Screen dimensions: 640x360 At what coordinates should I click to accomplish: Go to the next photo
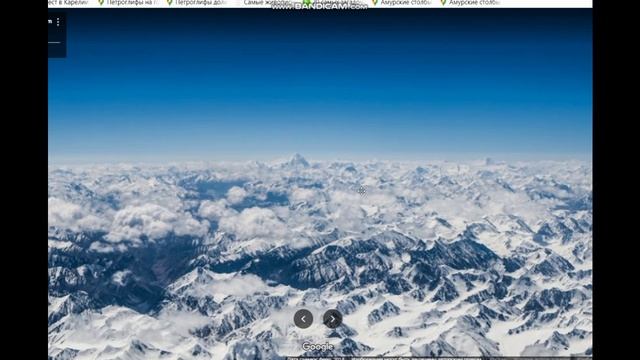point(333,319)
